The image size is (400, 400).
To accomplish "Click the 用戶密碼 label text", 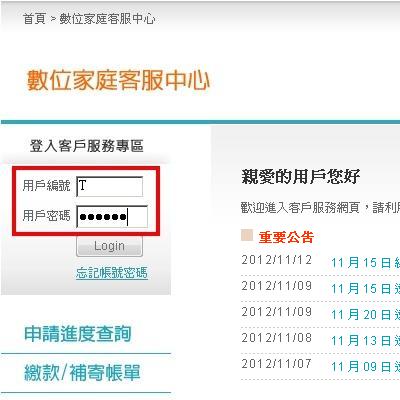I will pyautogui.click(x=46, y=216).
